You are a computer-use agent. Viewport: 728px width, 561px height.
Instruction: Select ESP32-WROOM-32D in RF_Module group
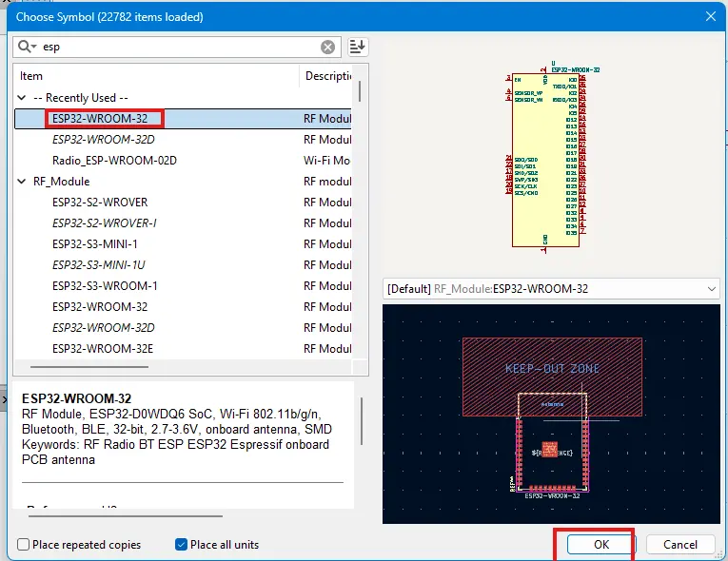[183, 328]
